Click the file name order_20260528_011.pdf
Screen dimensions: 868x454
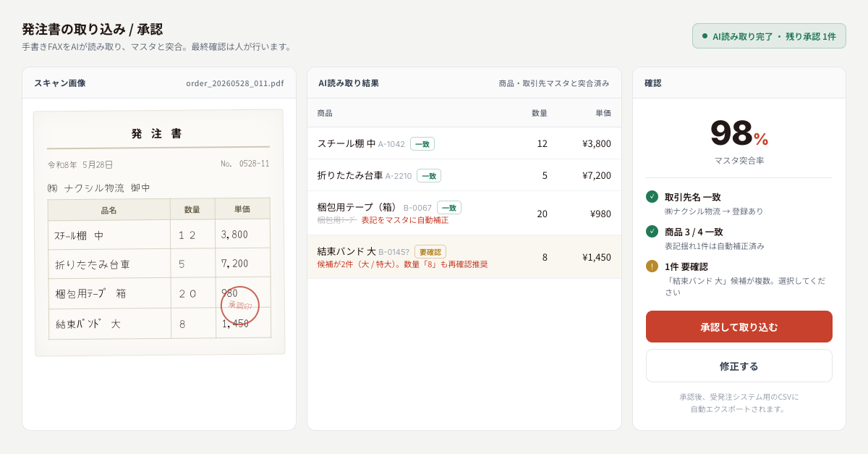(235, 83)
